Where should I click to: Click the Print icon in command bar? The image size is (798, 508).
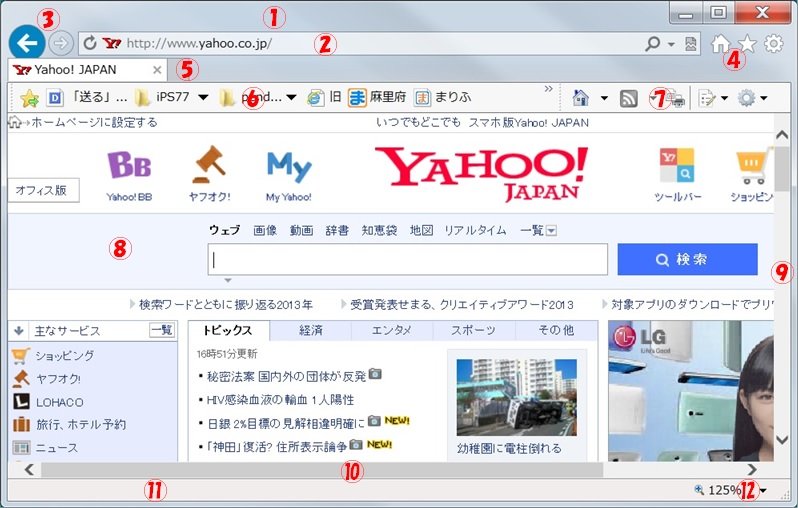pos(676,98)
